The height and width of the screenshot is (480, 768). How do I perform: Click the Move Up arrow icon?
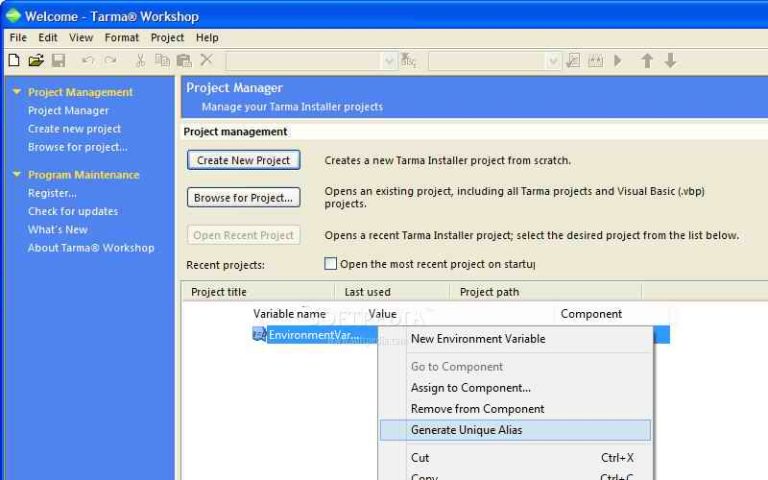tap(647, 61)
